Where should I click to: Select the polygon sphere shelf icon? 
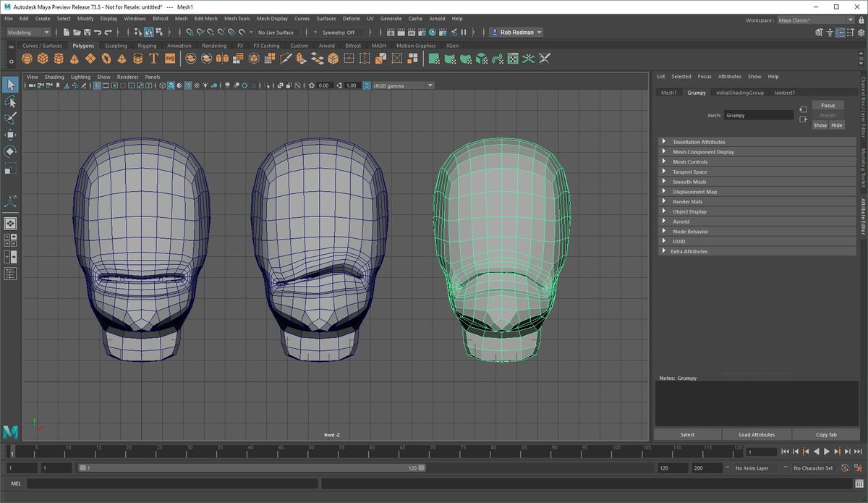tap(28, 59)
